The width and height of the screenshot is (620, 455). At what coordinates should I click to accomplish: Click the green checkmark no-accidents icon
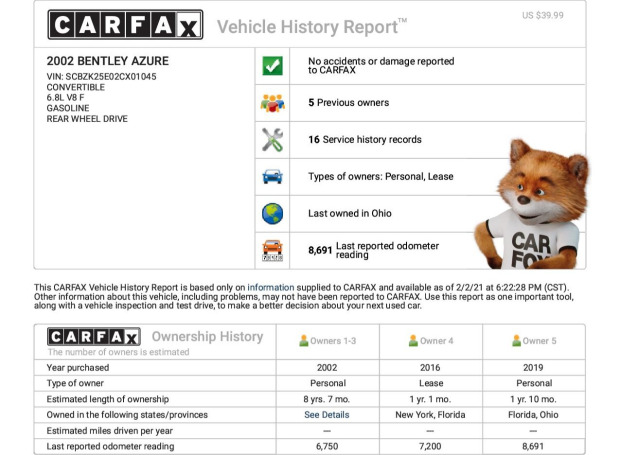[x=272, y=66]
